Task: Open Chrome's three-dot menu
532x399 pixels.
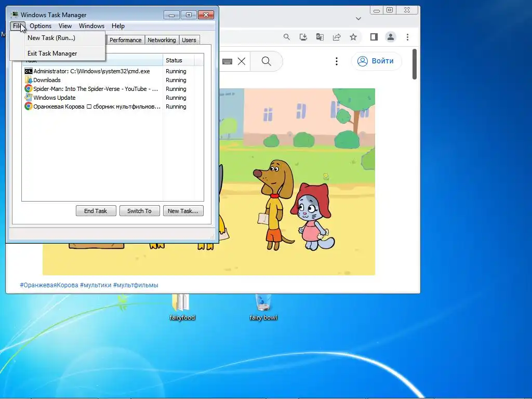Action: point(407,37)
